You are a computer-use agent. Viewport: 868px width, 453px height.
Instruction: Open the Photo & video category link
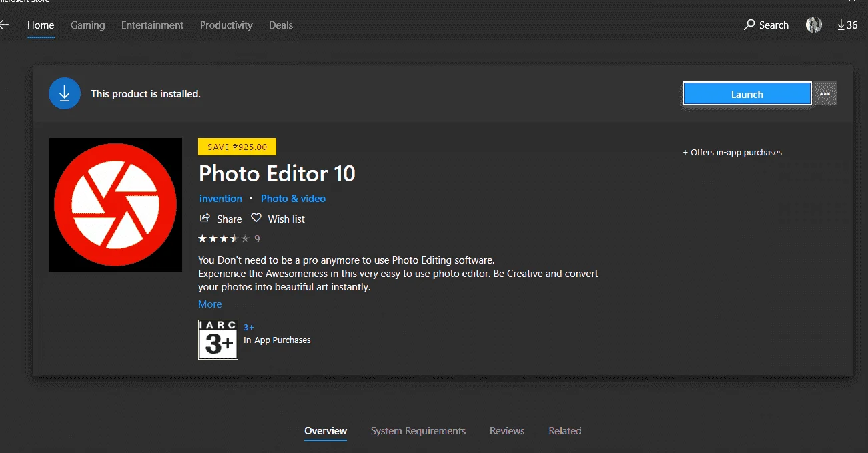pos(293,199)
